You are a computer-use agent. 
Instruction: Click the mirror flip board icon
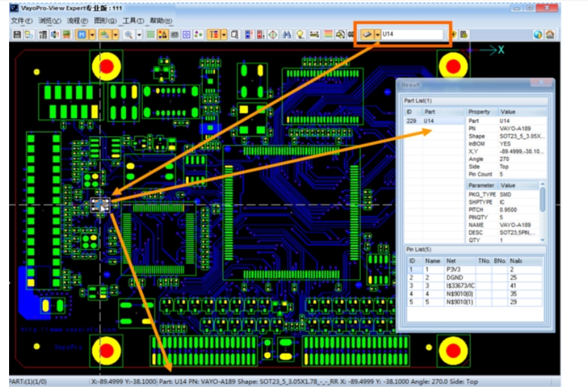click(x=55, y=34)
